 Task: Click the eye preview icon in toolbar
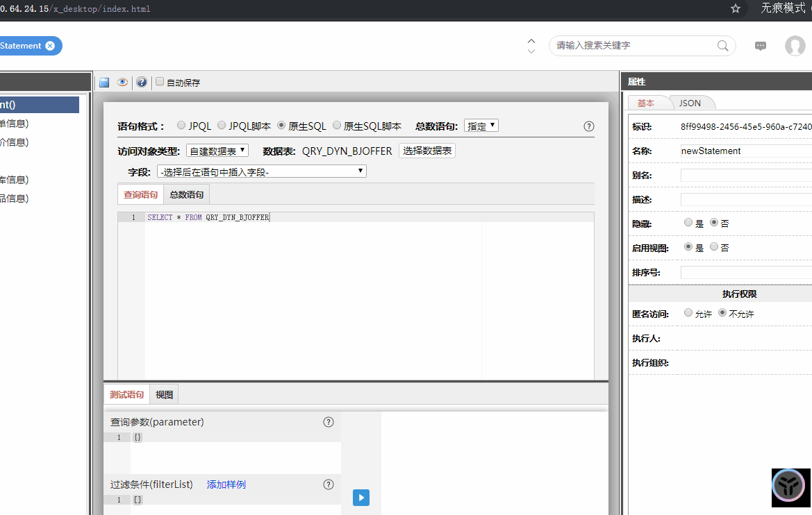[x=122, y=82]
